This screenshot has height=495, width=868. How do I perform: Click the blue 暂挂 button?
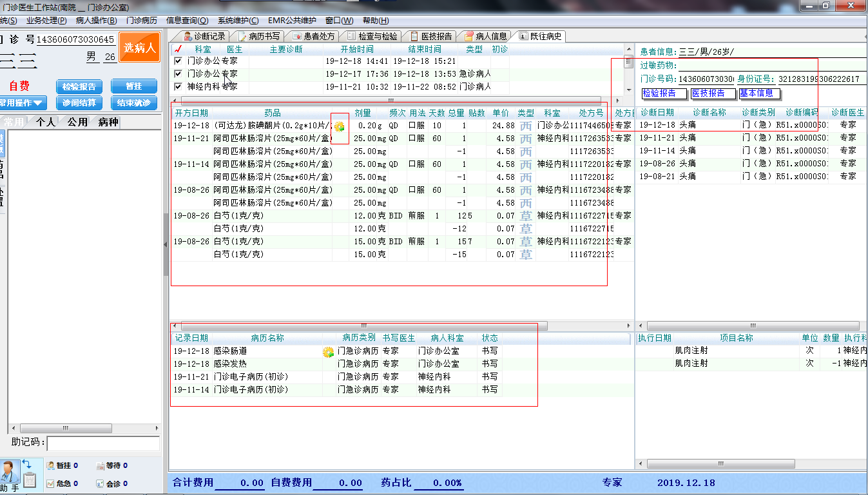point(134,87)
